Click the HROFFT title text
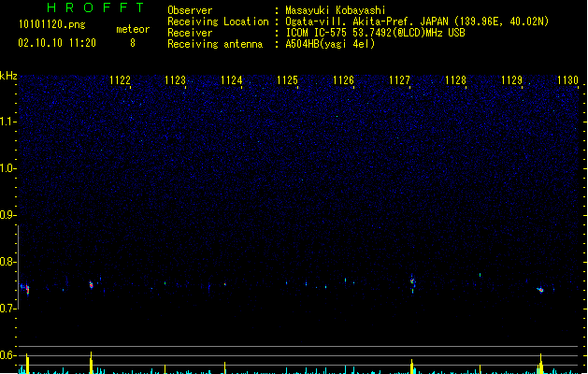588x374 pixels. [95, 7]
